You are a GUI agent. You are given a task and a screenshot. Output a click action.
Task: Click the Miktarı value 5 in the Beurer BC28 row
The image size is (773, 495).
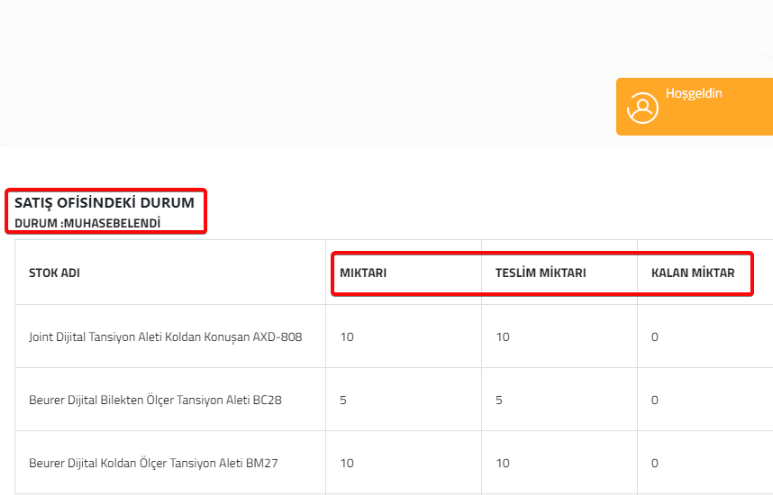(344, 400)
